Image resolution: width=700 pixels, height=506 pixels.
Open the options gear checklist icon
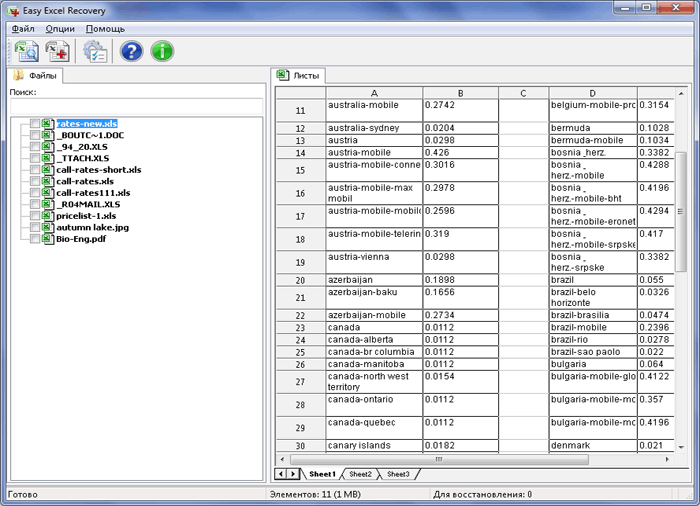(95, 51)
